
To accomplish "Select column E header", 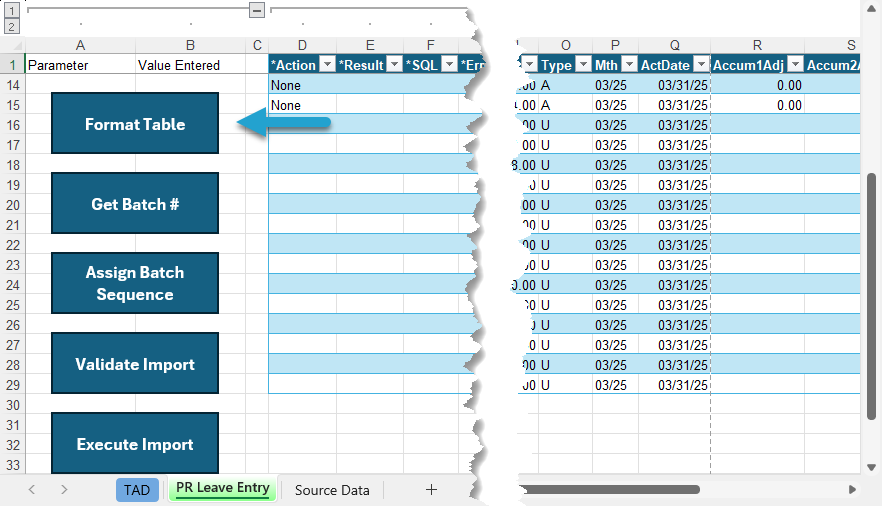I will point(370,46).
